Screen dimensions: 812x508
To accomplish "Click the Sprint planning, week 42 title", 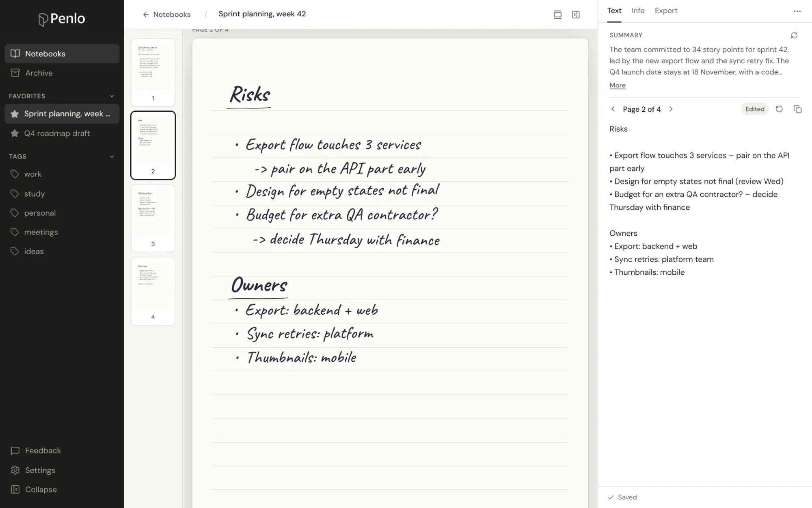I will pyautogui.click(x=262, y=14).
